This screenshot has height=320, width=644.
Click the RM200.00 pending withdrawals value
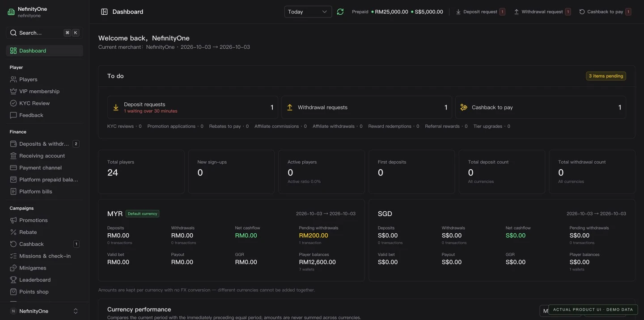click(x=314, y=236)
